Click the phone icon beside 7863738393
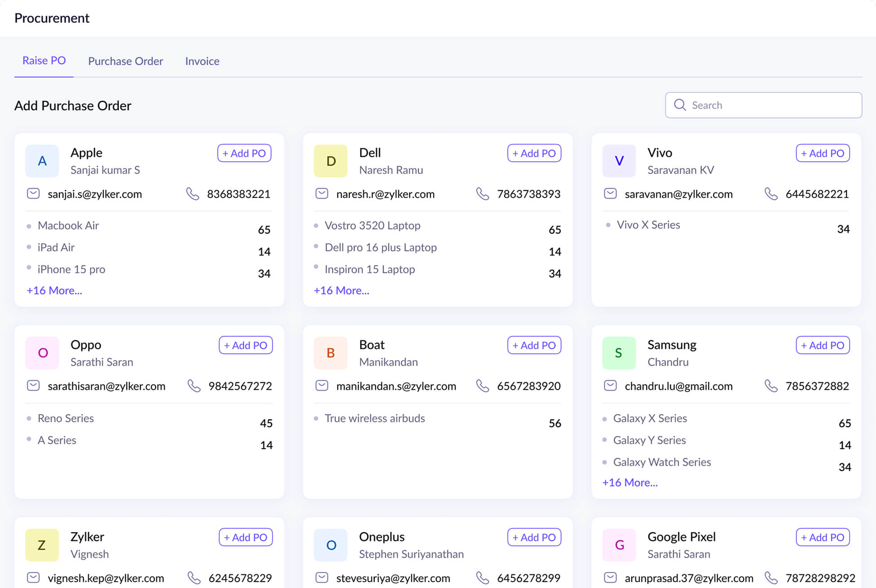876x588 pixels. click(x=483, y=194)
